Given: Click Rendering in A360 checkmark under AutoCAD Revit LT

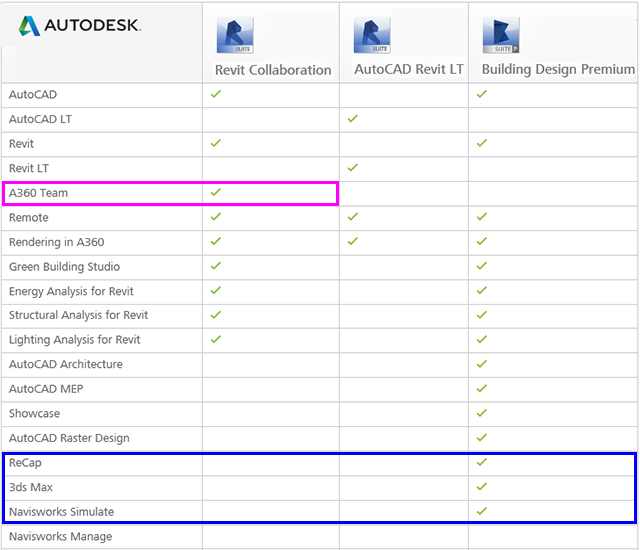Looking at the screenshot, I should point(353,241).
